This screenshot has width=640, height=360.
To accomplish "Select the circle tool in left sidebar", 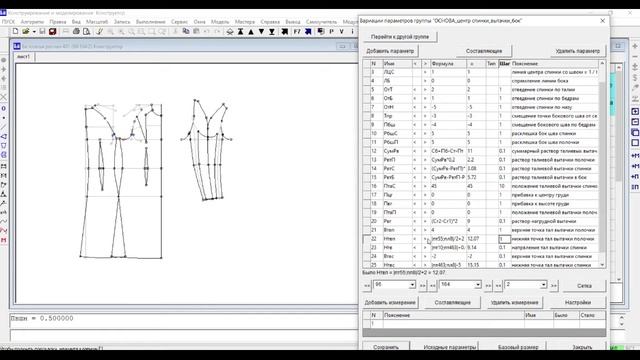I will (x=4, y=109).
